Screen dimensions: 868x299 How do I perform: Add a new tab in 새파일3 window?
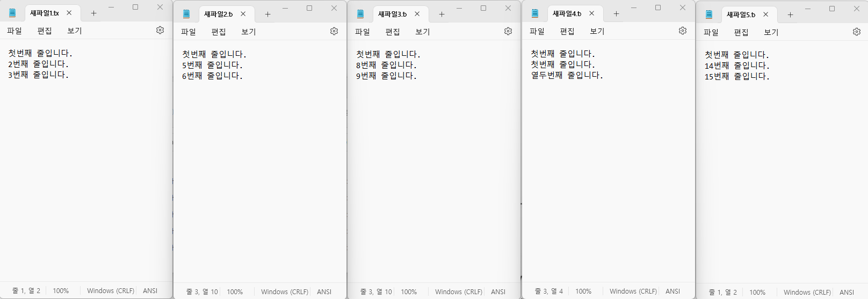(x=442, y=14)
